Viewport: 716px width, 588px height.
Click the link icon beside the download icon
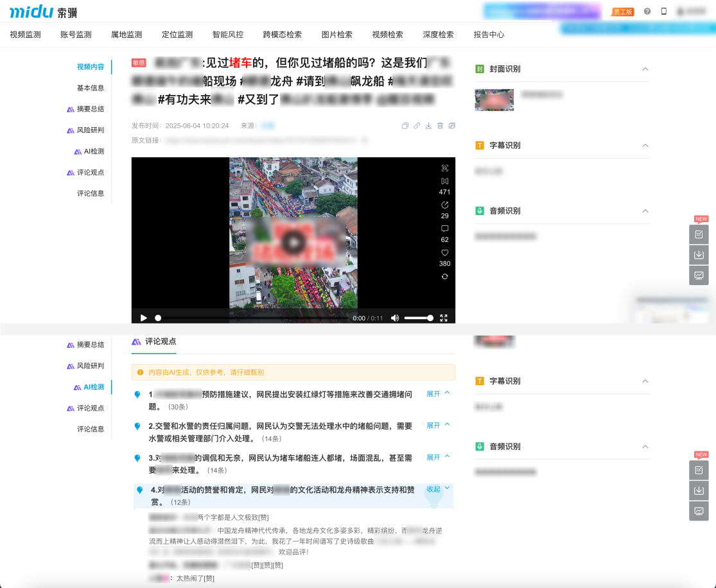tap(417, 126)
